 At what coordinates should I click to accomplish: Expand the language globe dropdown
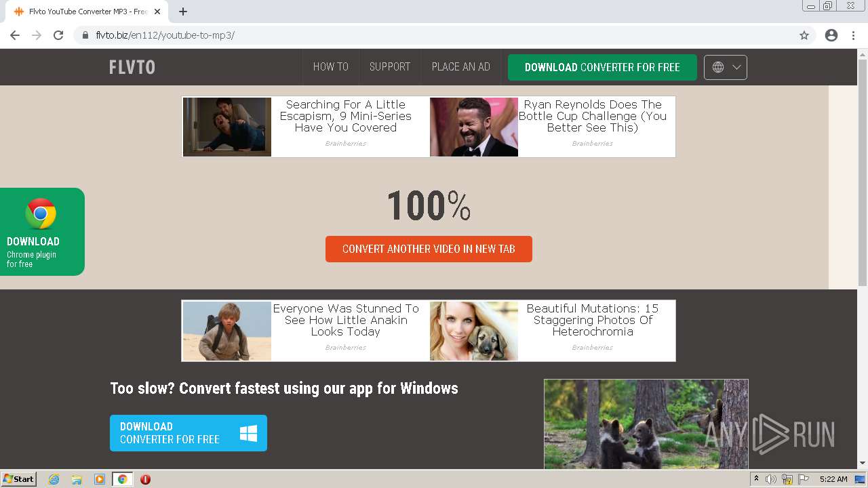point(726,67)
